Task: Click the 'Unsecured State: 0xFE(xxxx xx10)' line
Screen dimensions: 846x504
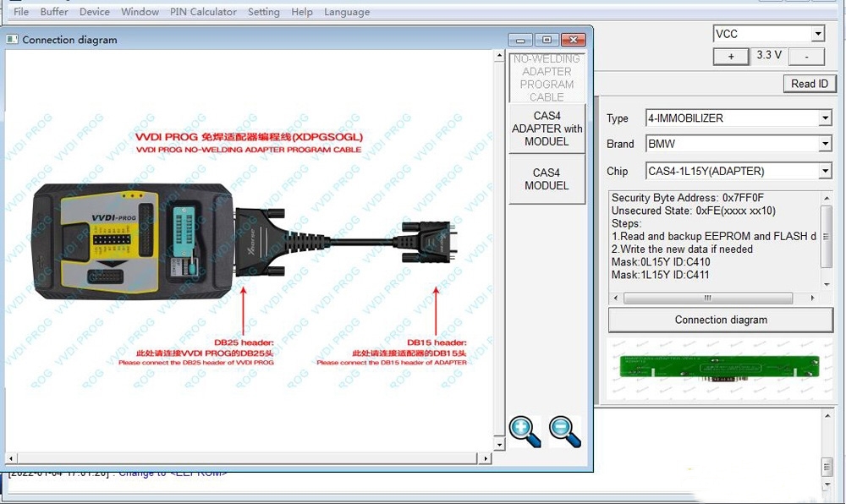Action: click(x=694, y=211)
